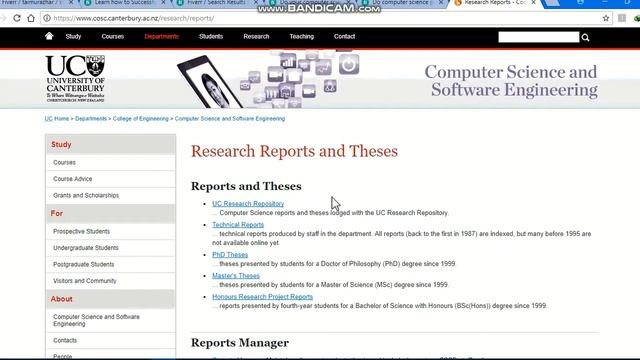This screenshot has height=360, width=640.
Task: Open the Research menu item
Action: coord(256,36)
